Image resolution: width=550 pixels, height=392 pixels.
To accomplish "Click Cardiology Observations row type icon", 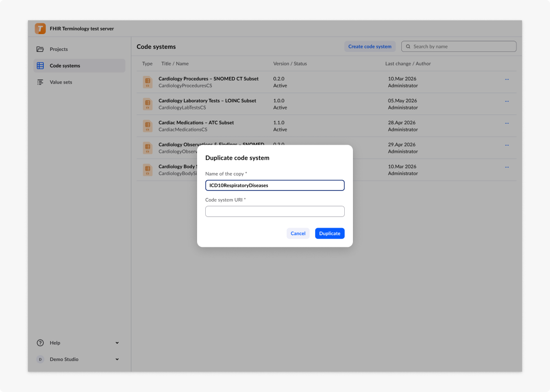I will pyautogui.click(x=148, y=148).
